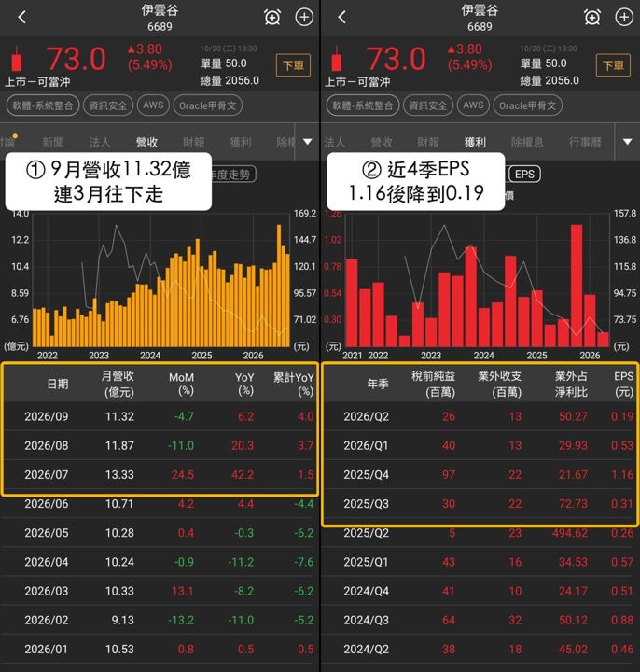Screen dimensions: 640x672
Task: Tap 累計YoY column header
Action: point(294,384)
